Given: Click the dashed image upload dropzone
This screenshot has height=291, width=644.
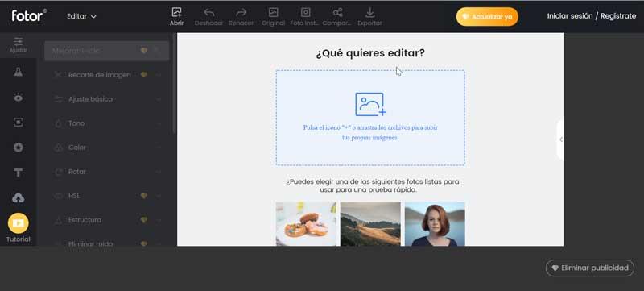Looking at the screenshot, I should [x=370, y=118].
